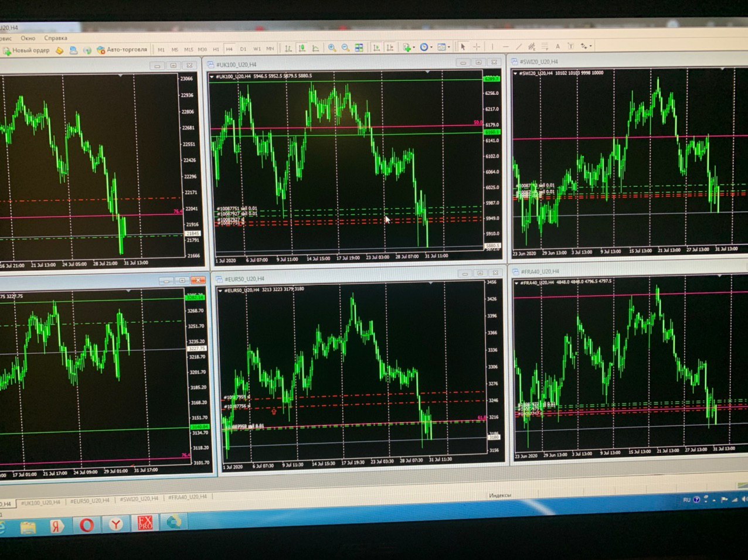The height and width of the screenshot is (560, 748).
Task: Select candlestick chart display icon
Action: (301, 47)
